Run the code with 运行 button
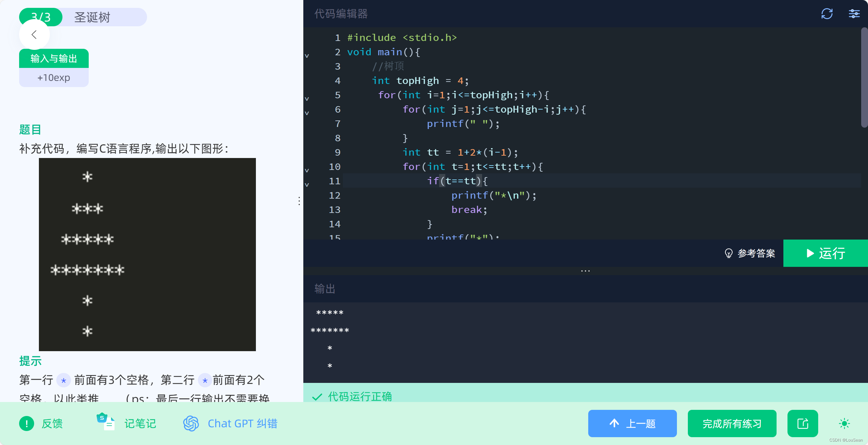Viewport: 868px width, 445px height. (x=825, y=253)
